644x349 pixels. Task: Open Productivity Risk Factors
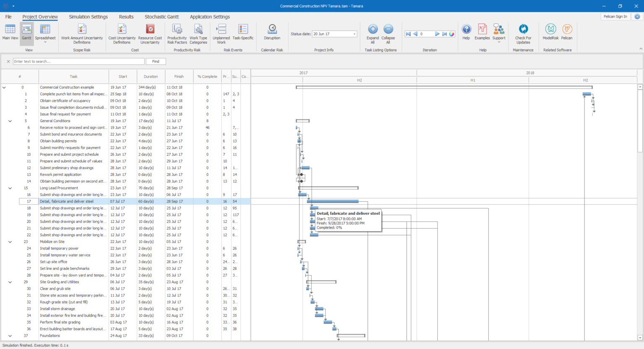177,34
